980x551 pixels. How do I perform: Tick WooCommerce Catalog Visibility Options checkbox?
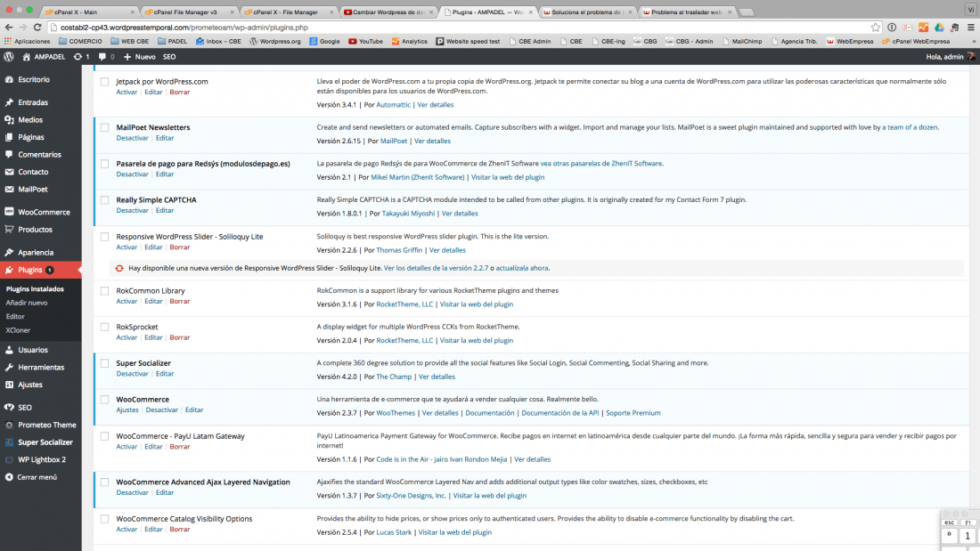pyautogui.click(x=104, y=519)
